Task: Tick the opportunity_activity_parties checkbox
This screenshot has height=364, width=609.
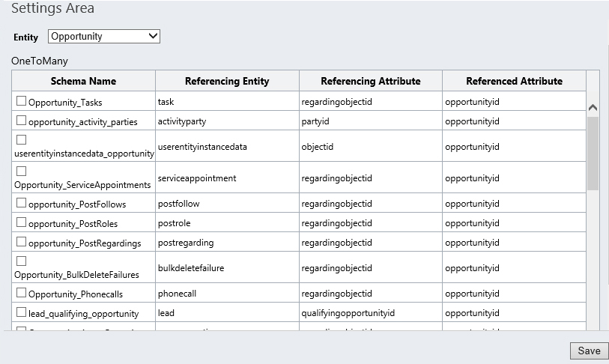Action: pyautogui.click(x=22, y=121)
